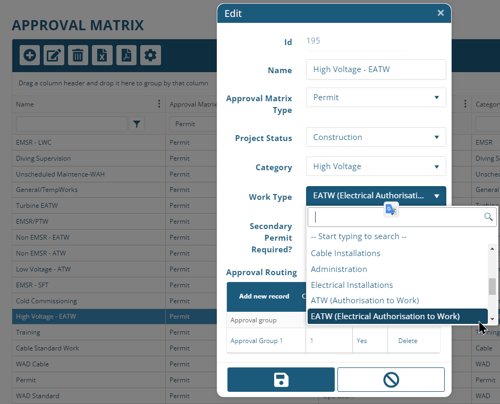Viewport: 500px width, 404px height.
Task: Click the edit record pencil icon
Action: point(54,55)
